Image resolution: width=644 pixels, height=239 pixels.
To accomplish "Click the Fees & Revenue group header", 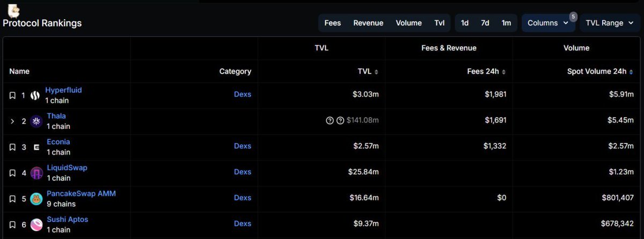I will (x=449, y=48).
